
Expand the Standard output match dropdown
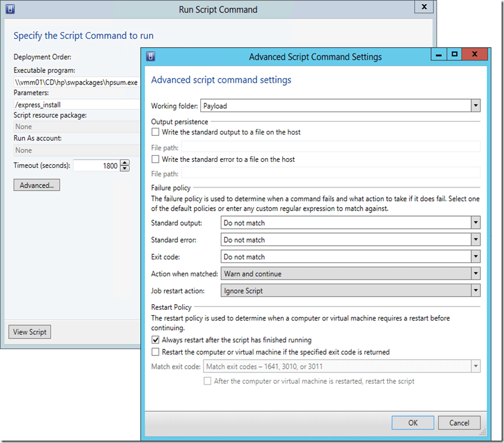(476, 223)
